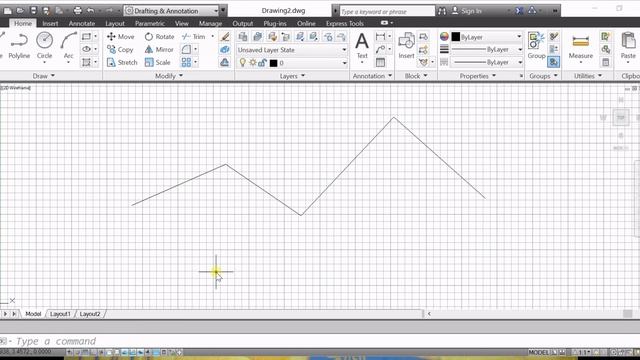Screen dimensions: 640x360
Task: Click the Type a command input line
Action: tap(318, 341)
